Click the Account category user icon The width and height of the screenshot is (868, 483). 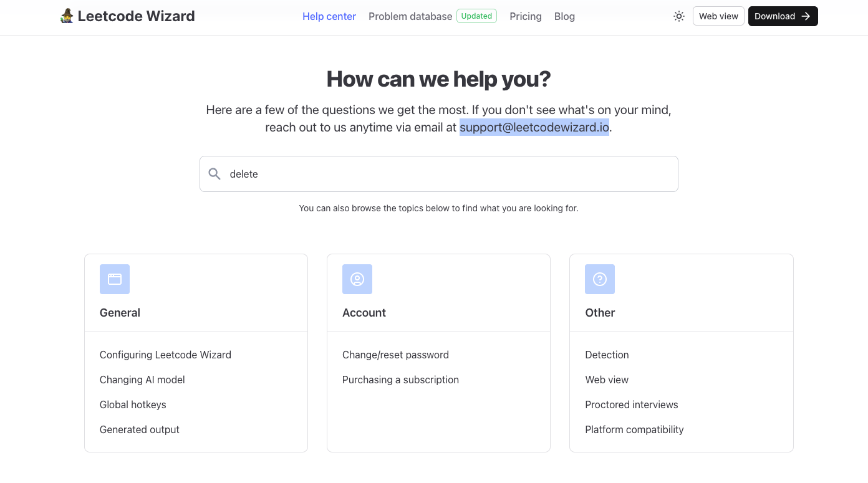357,279
